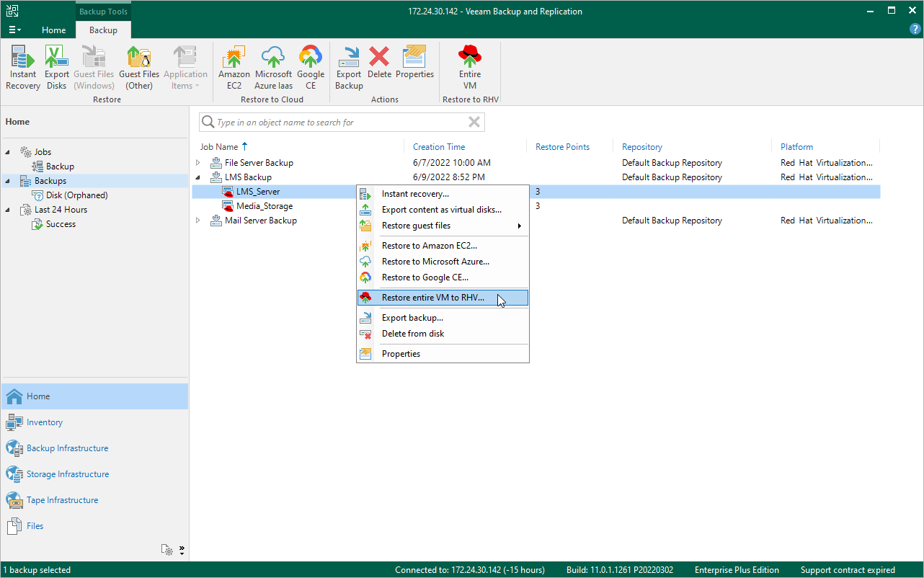This screenshot has height=578, width=924.
Task: Choose Properties from context menu
Action: tap(443, 354)
